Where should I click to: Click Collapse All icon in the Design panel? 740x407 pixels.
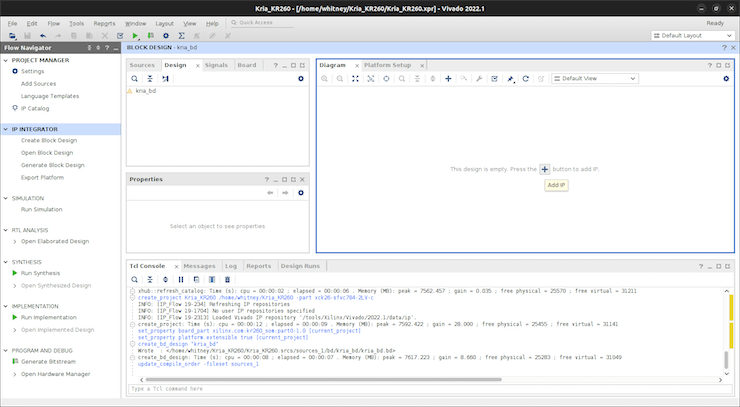click(150, 78)
